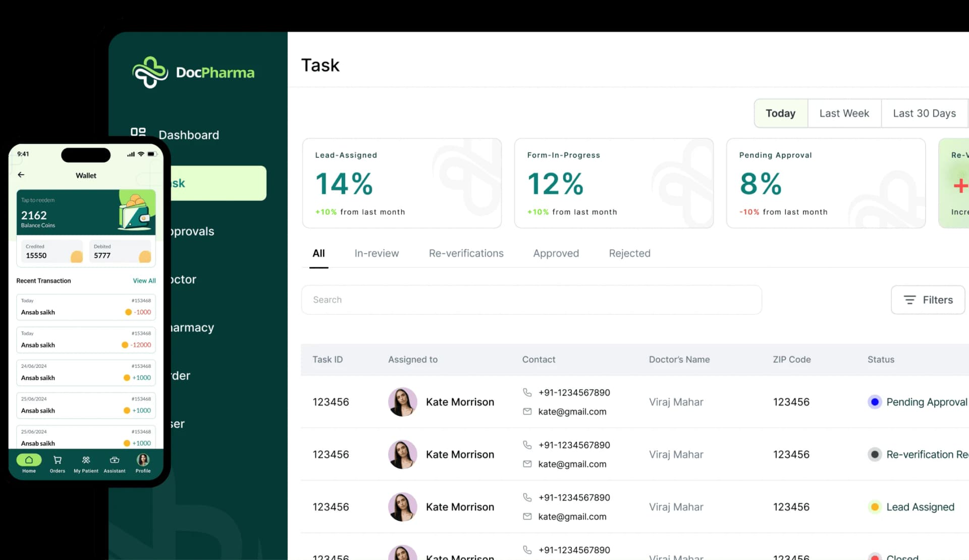This screenshot has height=560, width=969.
Task: Click email icon beside first kate@gmail.com
Action: tap(527, 411)
